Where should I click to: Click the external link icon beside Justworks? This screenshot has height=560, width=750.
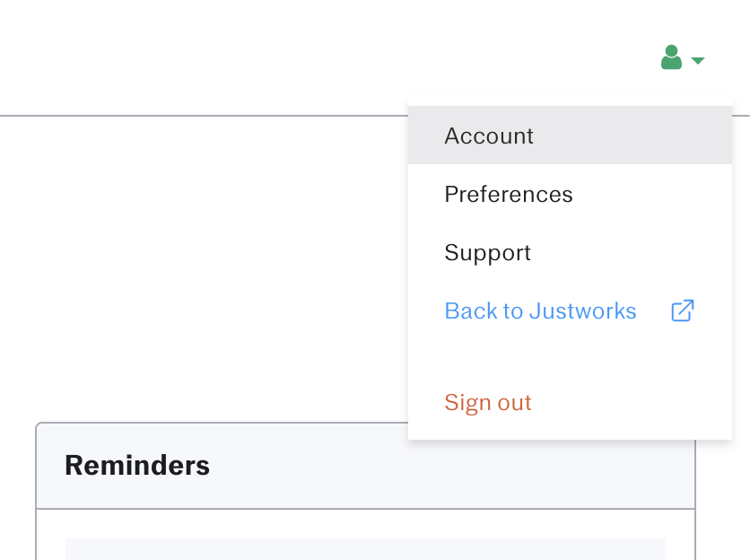point(683,311)
